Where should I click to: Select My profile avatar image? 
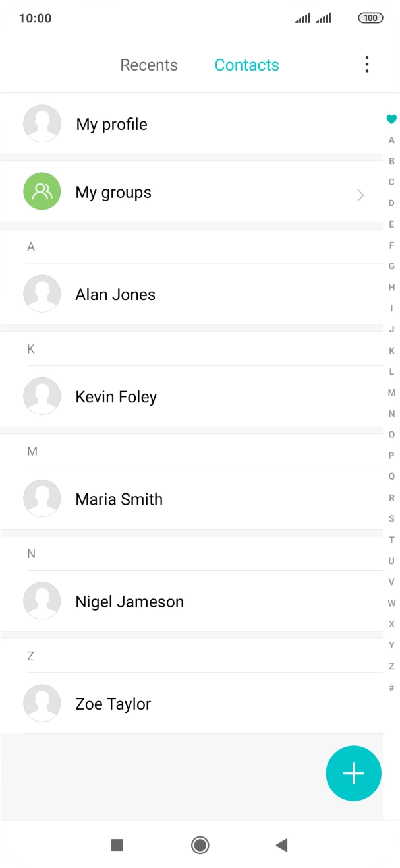coord(42,123)
